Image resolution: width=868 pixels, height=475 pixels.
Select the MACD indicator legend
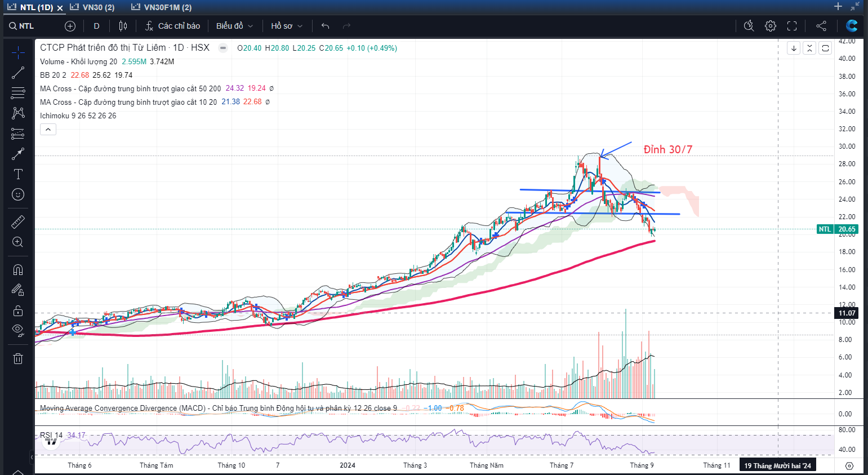click(218, 408)
